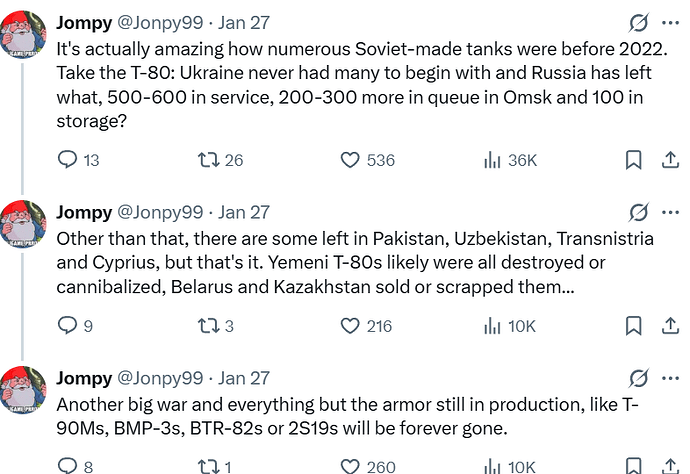Open more options on the second tweet
The width and height of the screenshot is (690, 474).
pyautogui.click(x=670, y=212)
